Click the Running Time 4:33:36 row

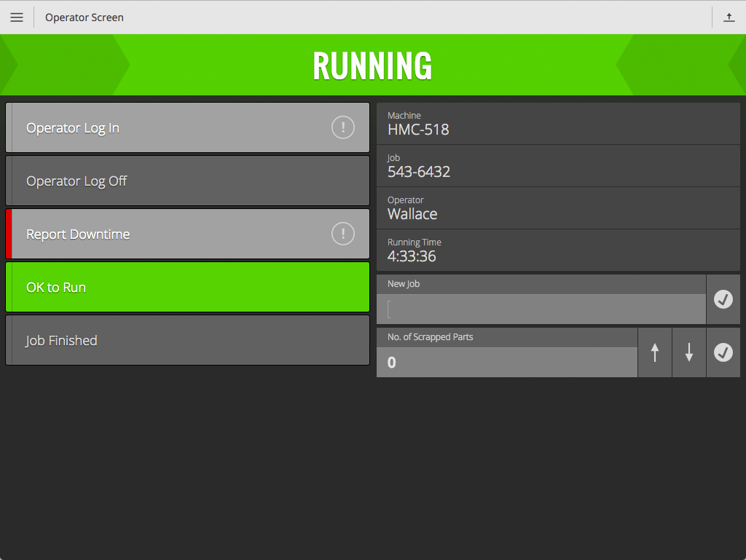pos(558,251)
